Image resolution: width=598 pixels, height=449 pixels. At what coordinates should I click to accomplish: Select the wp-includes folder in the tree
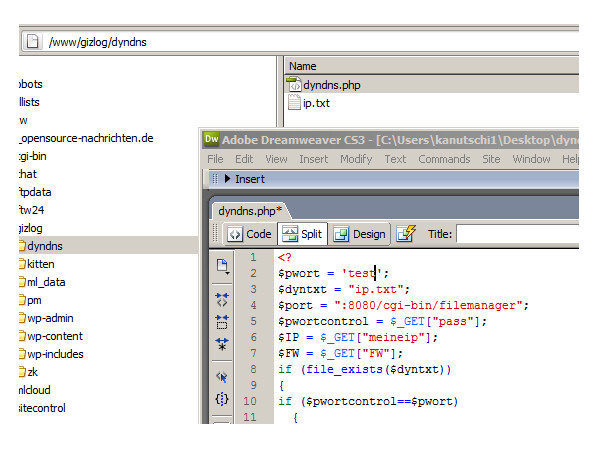click(x=55, y=354)
